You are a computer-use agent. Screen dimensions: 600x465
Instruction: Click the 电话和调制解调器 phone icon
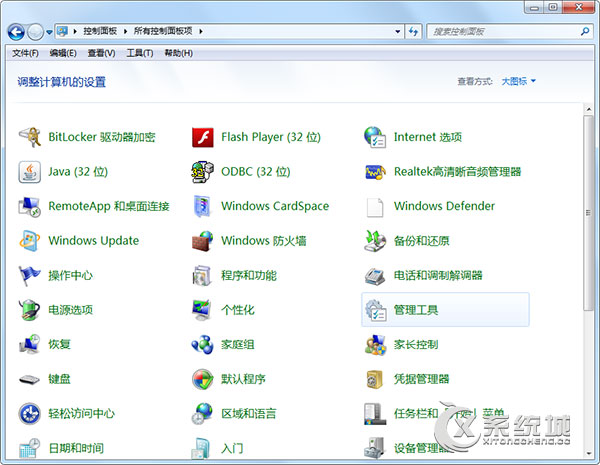(x=375, y=276)
